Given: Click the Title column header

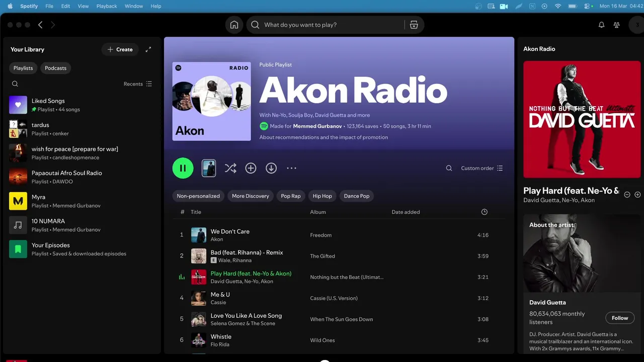Looking at the screenshot, I should click(196, 212).
